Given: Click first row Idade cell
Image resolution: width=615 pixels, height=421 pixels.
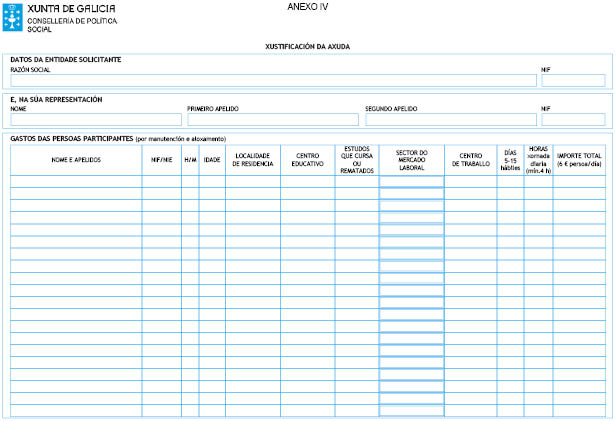Looking at the screenshot, I should 211,182.
